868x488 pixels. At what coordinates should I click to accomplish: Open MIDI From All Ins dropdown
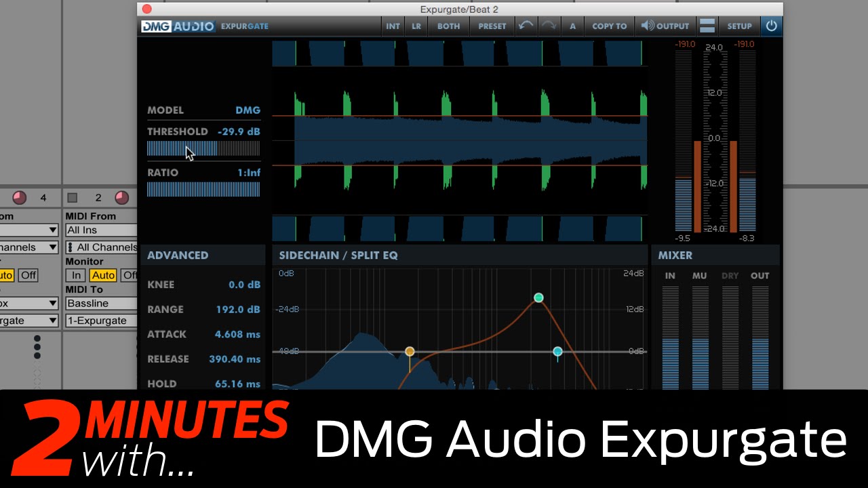[x=101, y=230]
